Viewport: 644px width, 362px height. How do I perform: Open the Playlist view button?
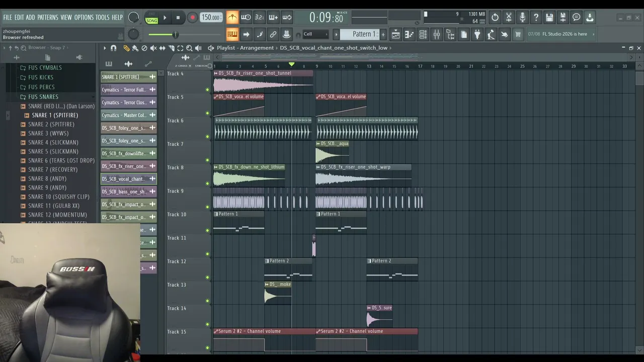396,34
